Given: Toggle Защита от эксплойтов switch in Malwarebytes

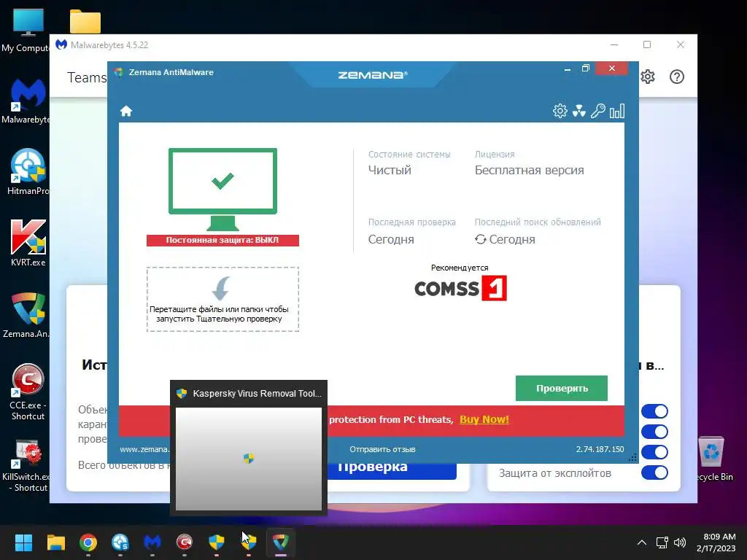Looking at the screenshot, I should (654, 472).
